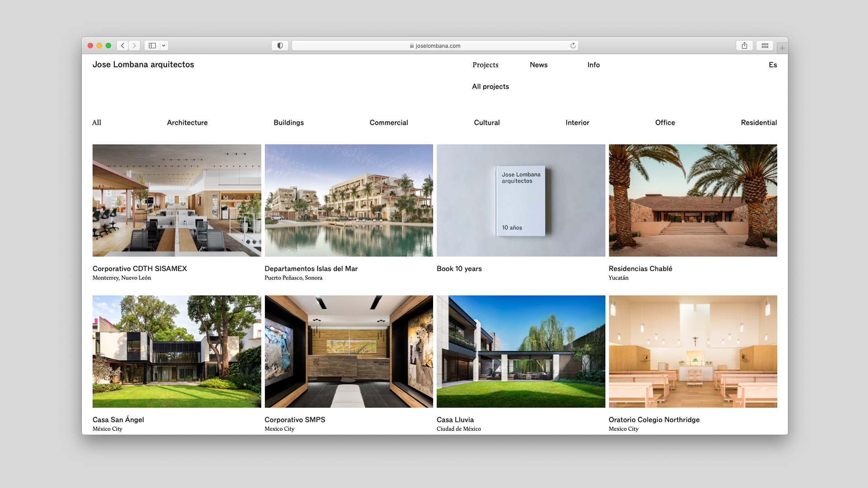Click Mexico City under Corporativo SMPS

[x=279, y=429]
